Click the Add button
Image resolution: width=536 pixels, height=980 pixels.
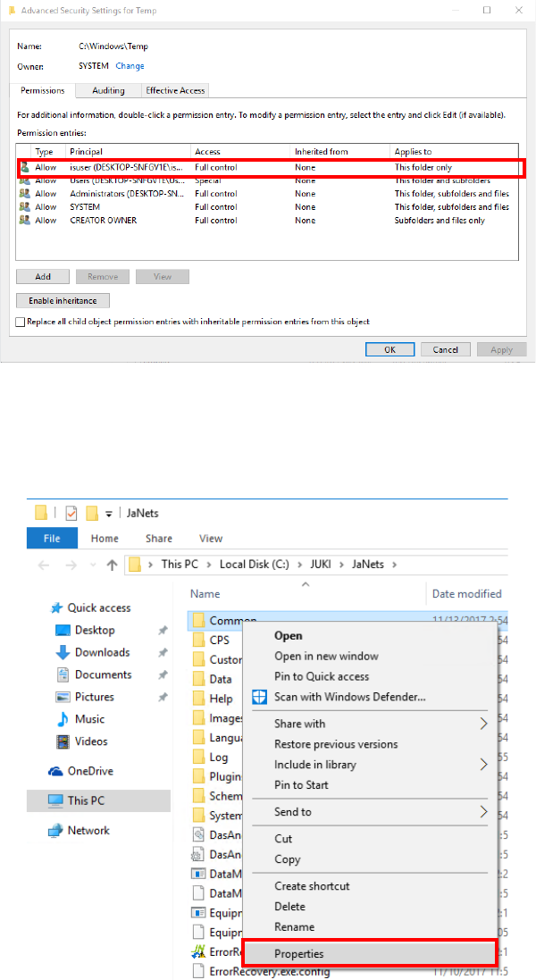(43, 276)
